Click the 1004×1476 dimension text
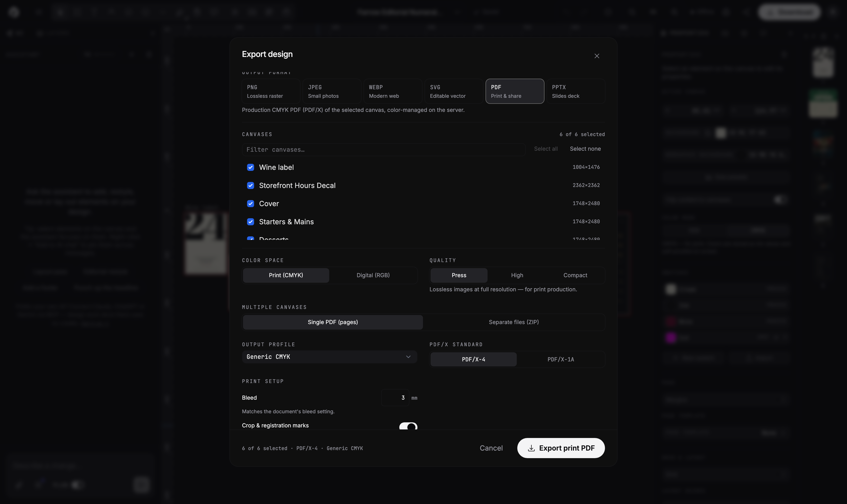Screen dimensions: 847x504 point(586,167)
